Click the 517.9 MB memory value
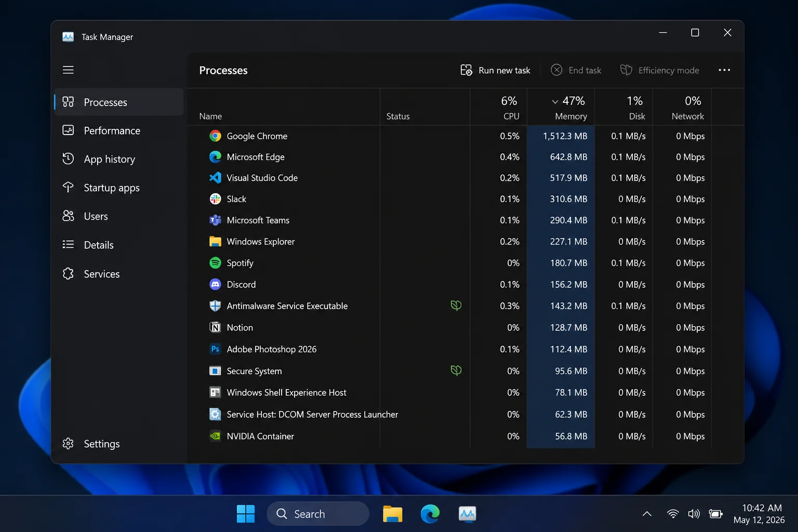 click(569, 178)
